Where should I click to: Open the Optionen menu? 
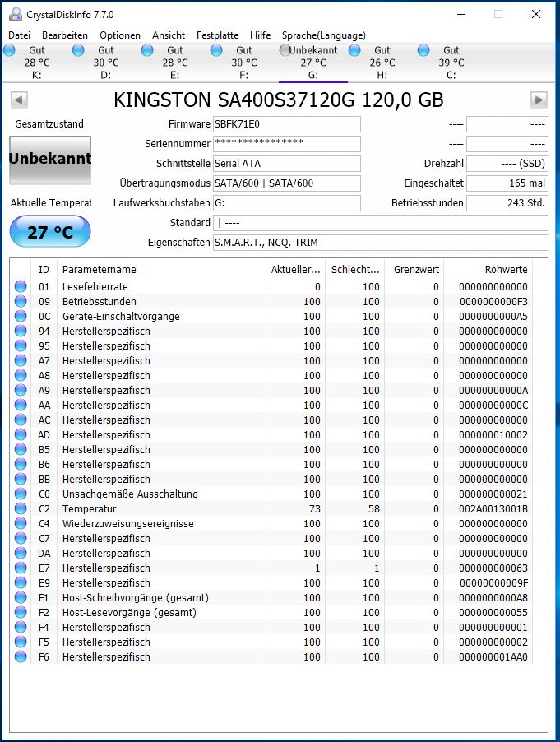click(120, 35)
